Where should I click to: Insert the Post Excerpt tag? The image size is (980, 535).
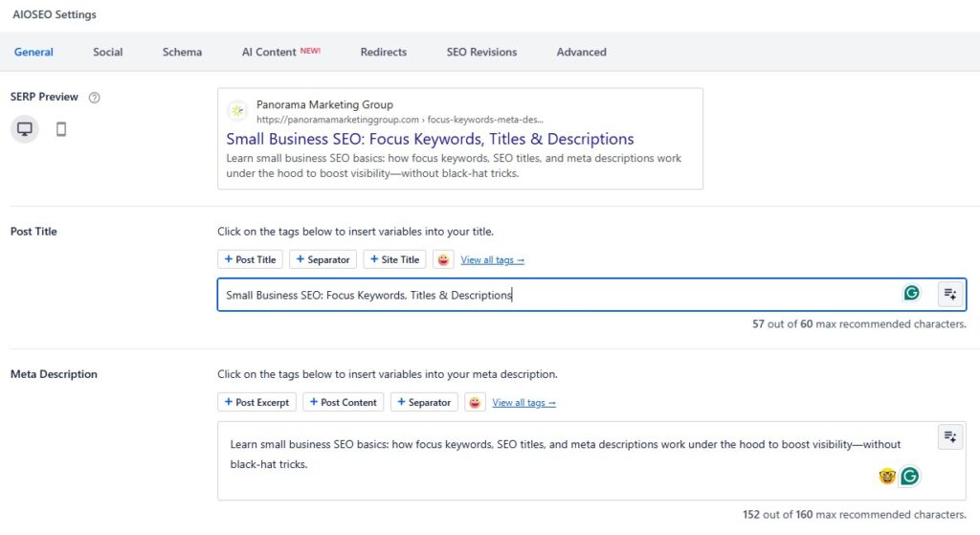[256, 402]
